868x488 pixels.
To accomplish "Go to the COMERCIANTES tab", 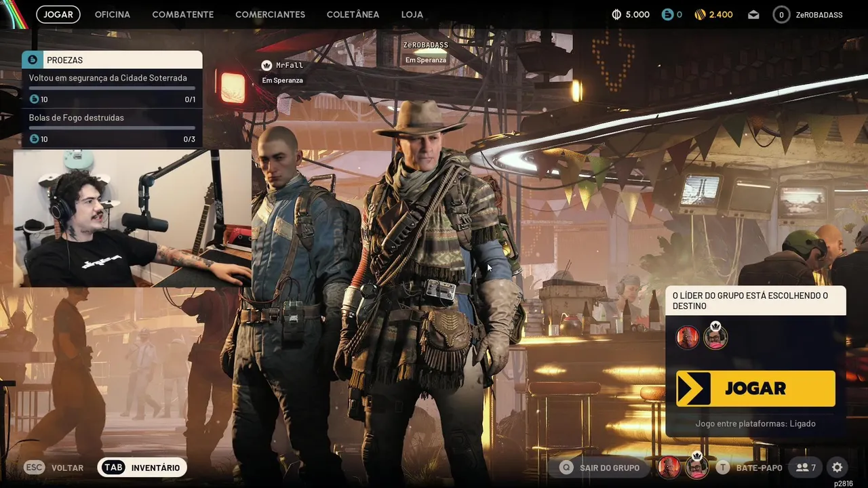I will click(x=270, y=14).
